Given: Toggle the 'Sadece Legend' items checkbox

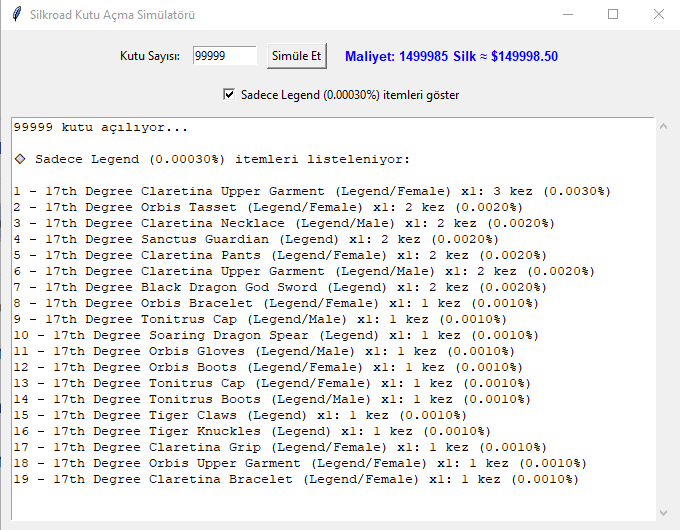Looking at the screenshot, I should (230, 94).
